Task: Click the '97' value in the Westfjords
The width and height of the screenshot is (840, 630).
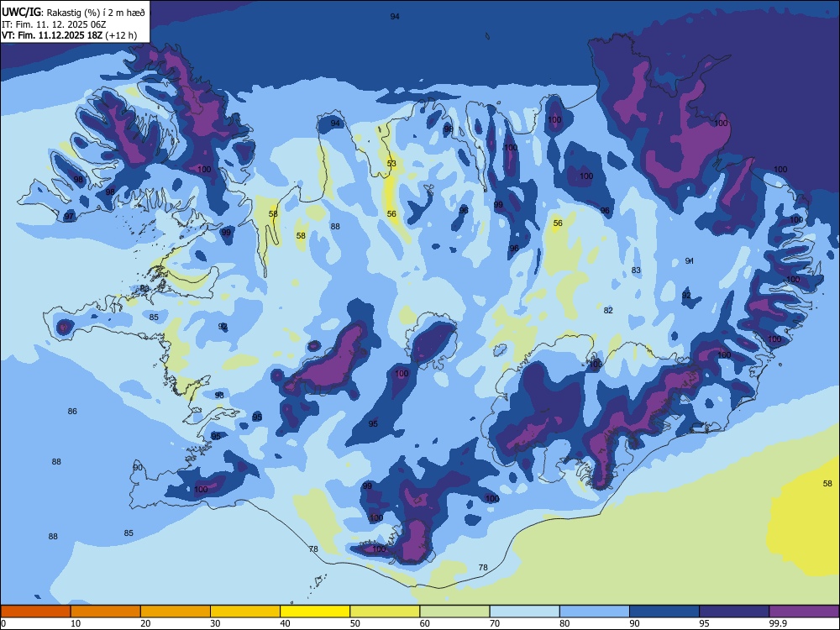Action: pyautogui.click(x=69, y=217)
